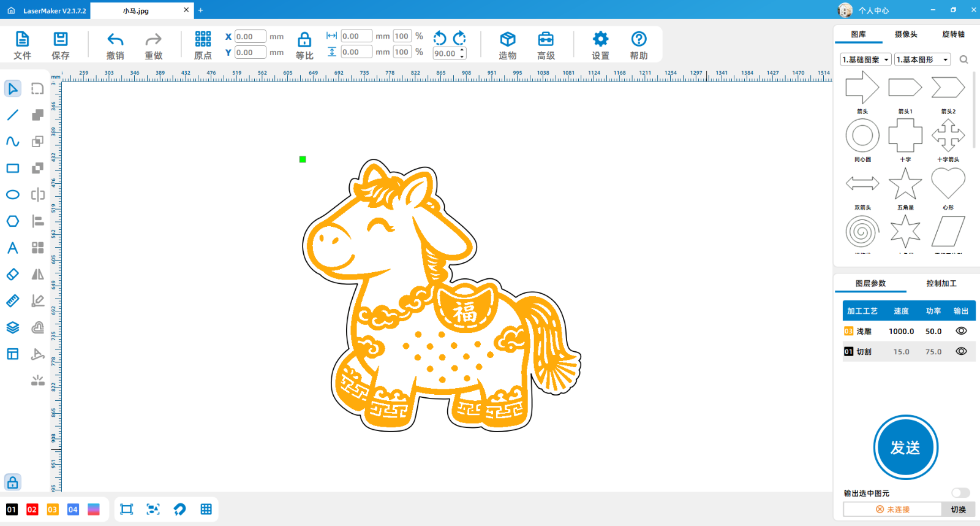Viewport: 980px width, 526px height.
Task: Hide the 浅雕 layer output
Action: 961,331
